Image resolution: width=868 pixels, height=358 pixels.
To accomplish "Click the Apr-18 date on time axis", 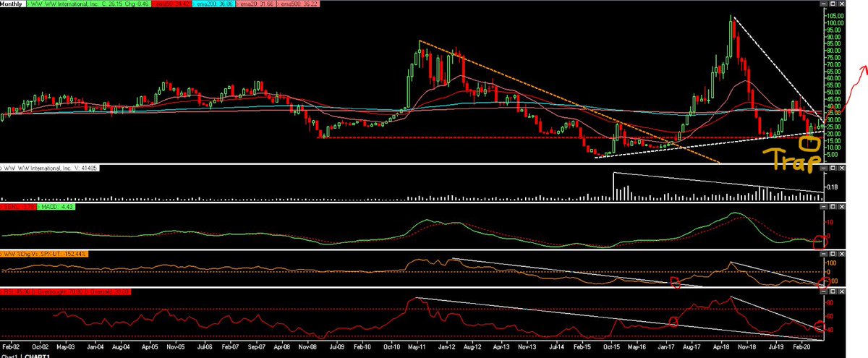I will coord(721,348).
